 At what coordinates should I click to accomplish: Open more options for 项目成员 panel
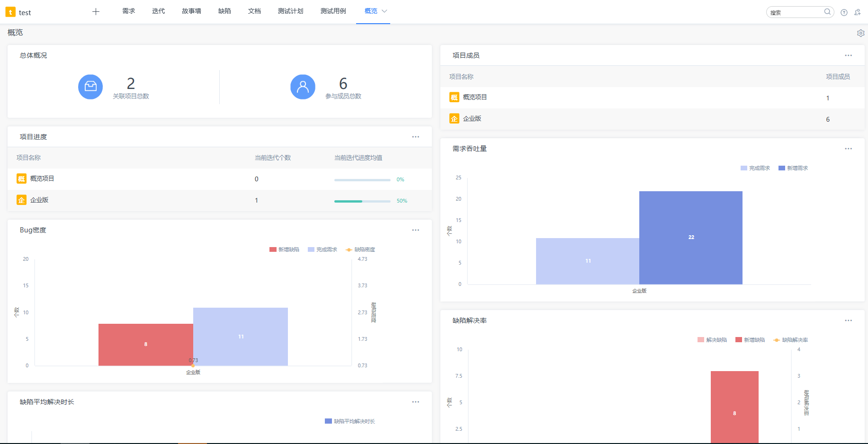coord(849,55)
